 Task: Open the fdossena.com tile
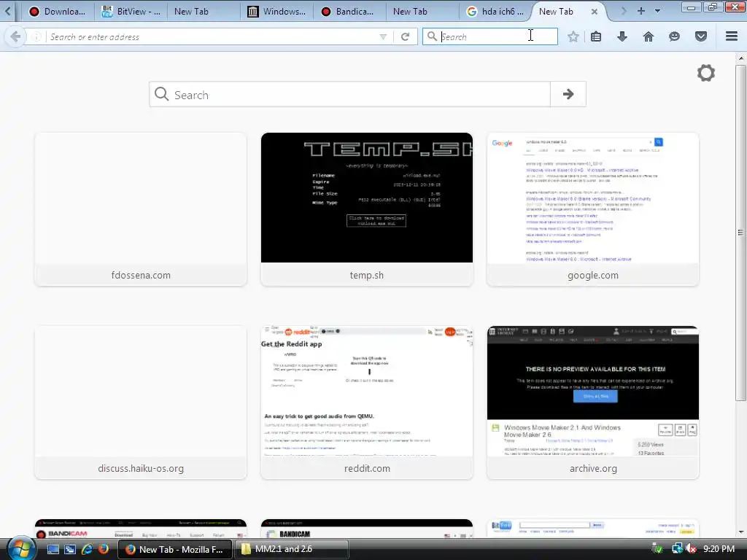141,209
